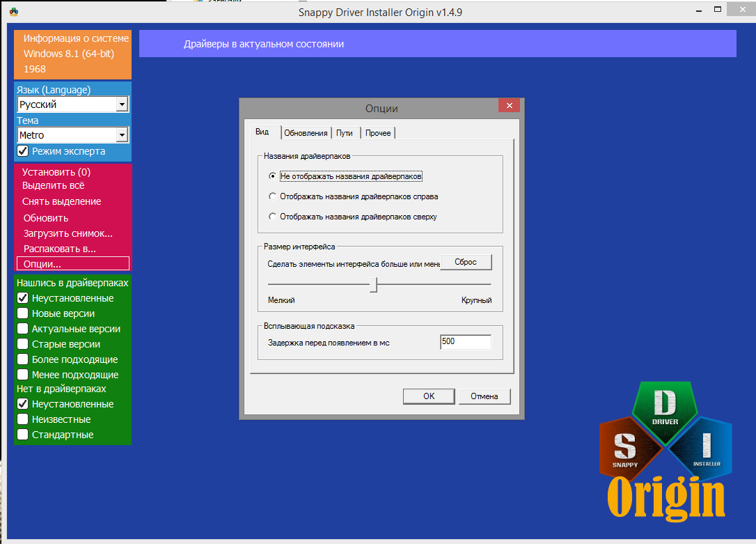The image size is (756, 544).
Task: Click the tooltip delay input field
Action: tap(465, 342)
